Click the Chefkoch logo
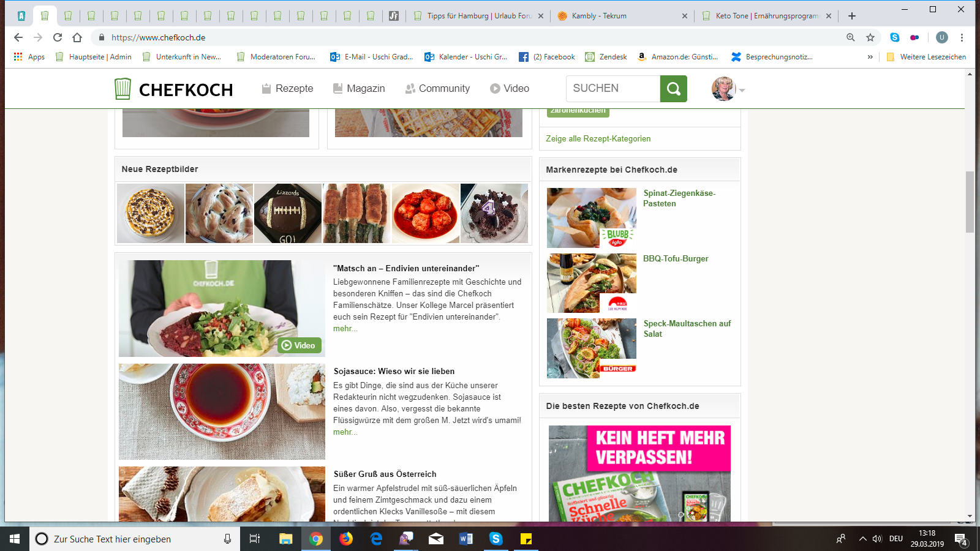 (x=174, y=89)
